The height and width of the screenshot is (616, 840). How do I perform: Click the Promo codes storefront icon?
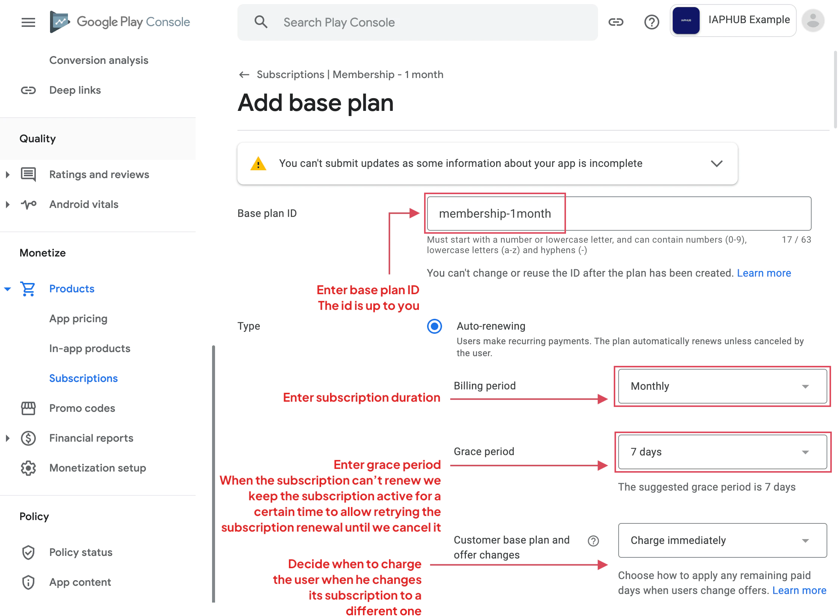28,408
